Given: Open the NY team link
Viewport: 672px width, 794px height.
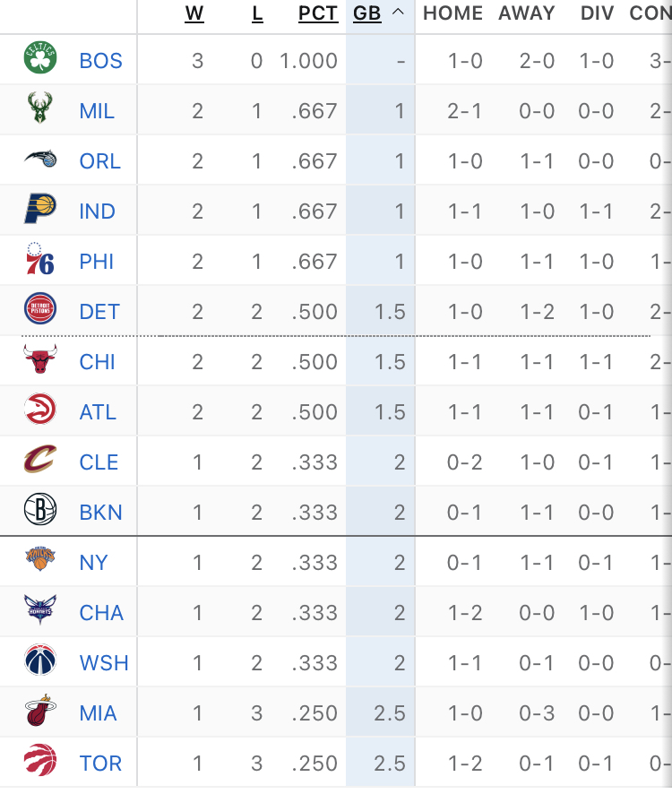Looking at the screenshot, I should coord(94,563).
